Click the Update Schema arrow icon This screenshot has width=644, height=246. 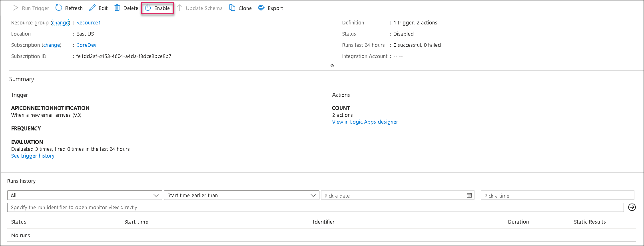point(179,8)
